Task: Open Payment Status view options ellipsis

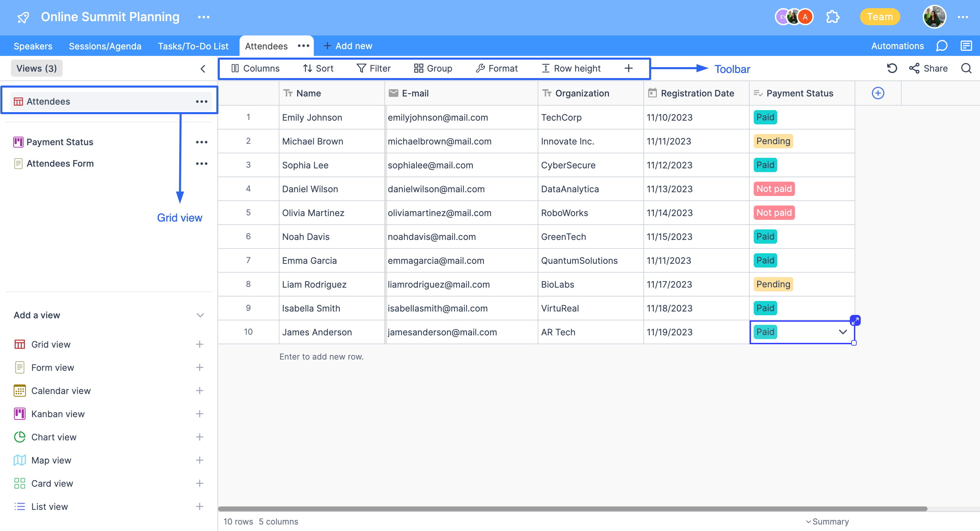Action: [x=202, y=142]
